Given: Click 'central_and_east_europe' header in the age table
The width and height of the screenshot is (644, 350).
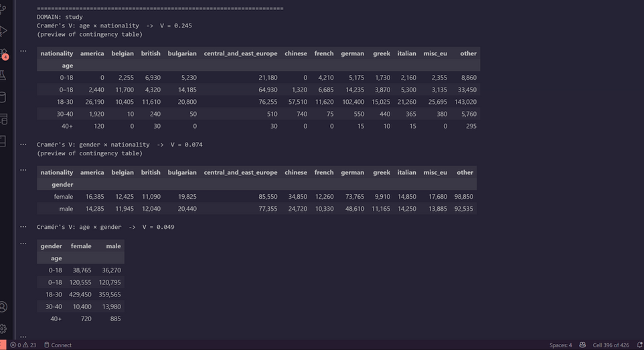Looking at the screenshot, I should click(240, 54).
